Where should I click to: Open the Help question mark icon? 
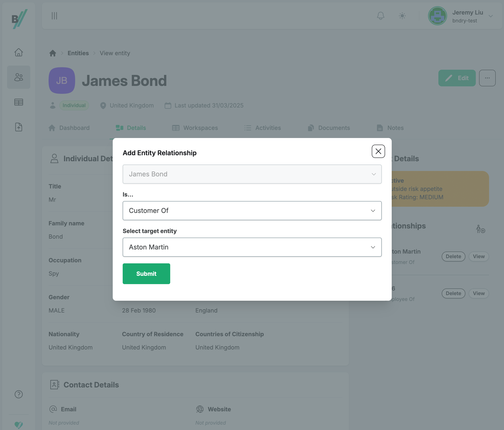[19, 394]
